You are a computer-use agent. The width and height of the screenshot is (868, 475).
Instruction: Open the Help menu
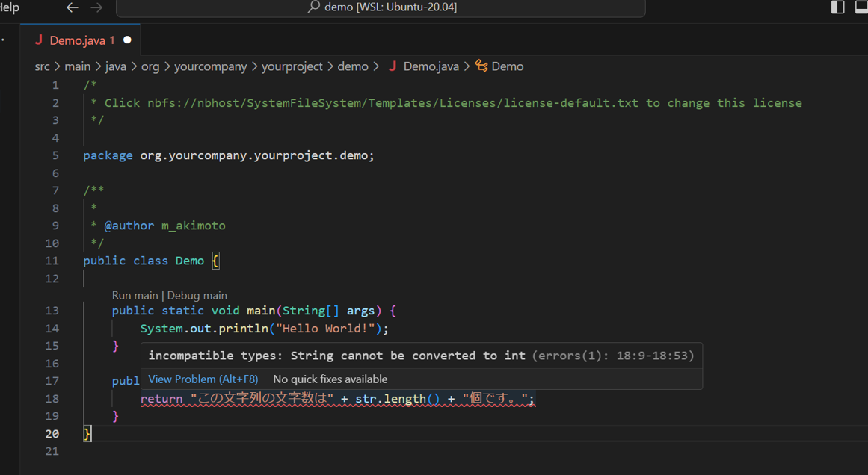click(x=10, y=7)
